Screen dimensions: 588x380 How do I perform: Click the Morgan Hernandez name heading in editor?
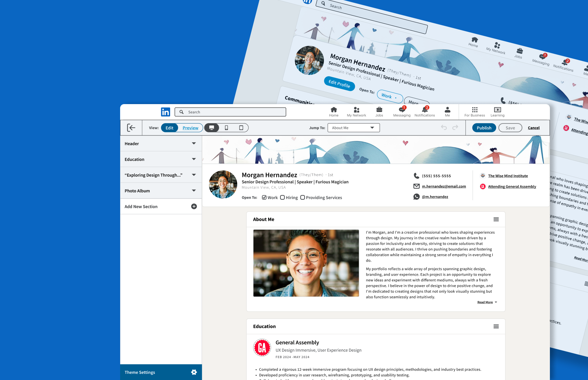pos(269,175)
